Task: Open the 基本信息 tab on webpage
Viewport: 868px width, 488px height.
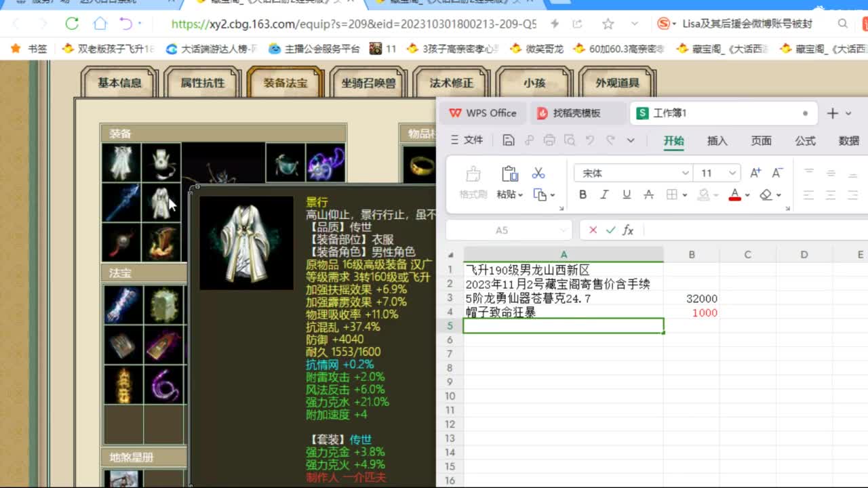Action: [x=120, y=83]
